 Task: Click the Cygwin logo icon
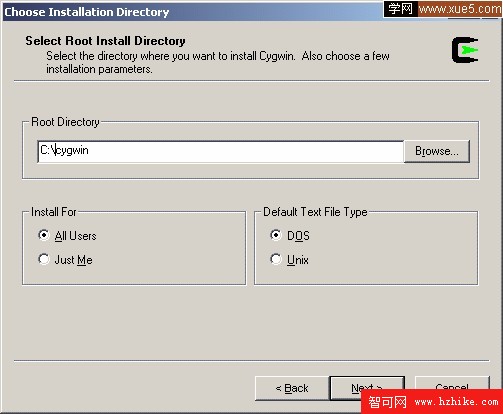(465, 50)
